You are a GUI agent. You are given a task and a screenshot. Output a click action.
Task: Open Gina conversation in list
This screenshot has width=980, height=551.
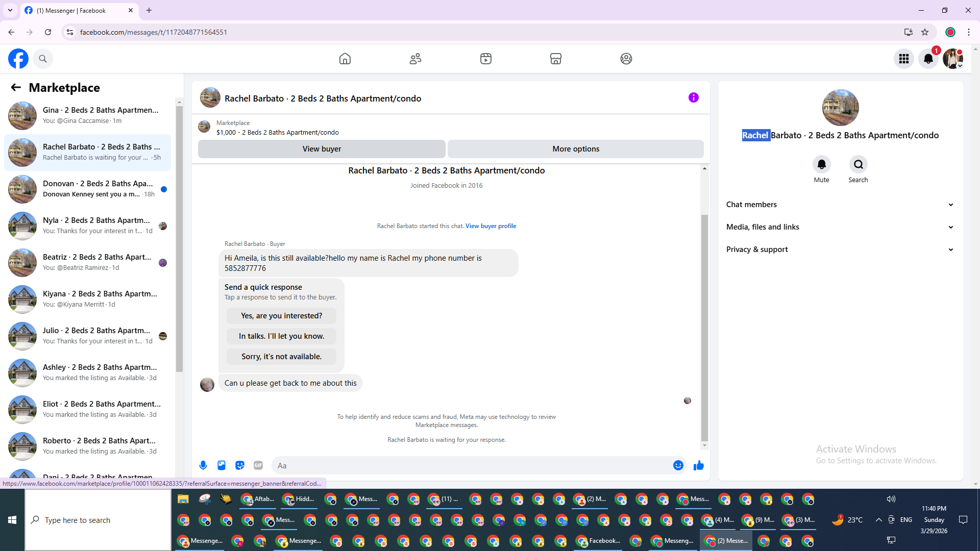pos(87,115)
